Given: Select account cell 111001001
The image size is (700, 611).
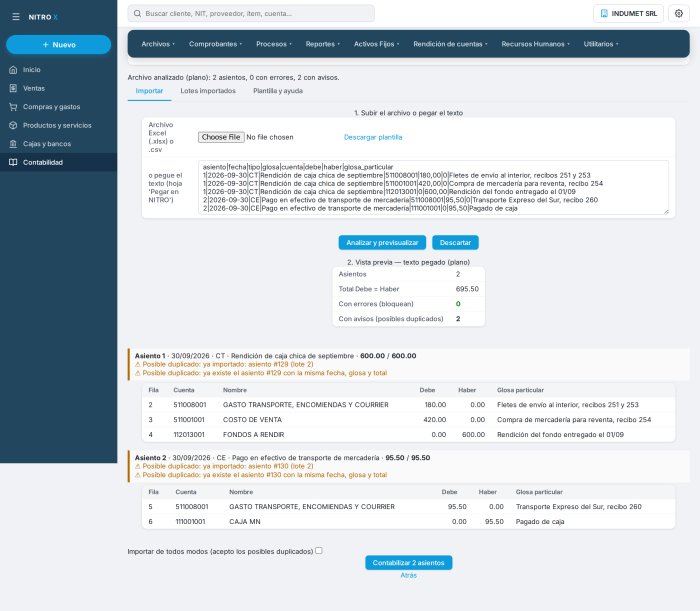Looking at the screenshot, I should (190, 522).
